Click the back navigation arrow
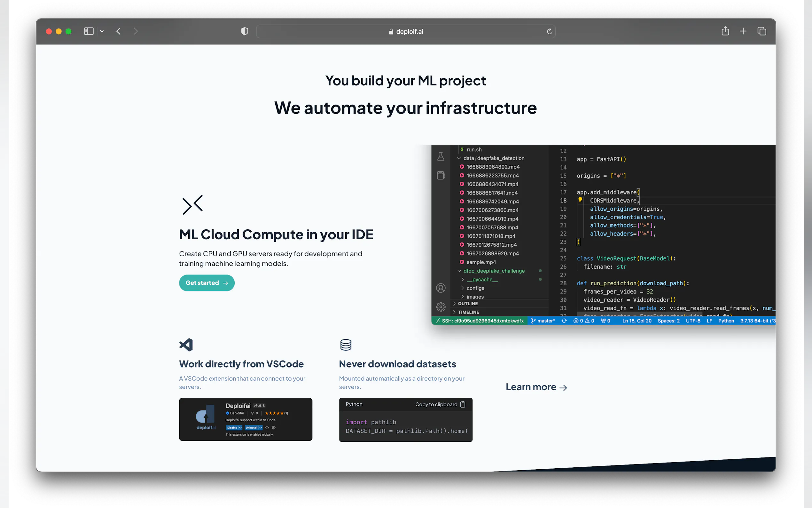The width and height of the screenshot is (812, 508). tap(119, 31)
